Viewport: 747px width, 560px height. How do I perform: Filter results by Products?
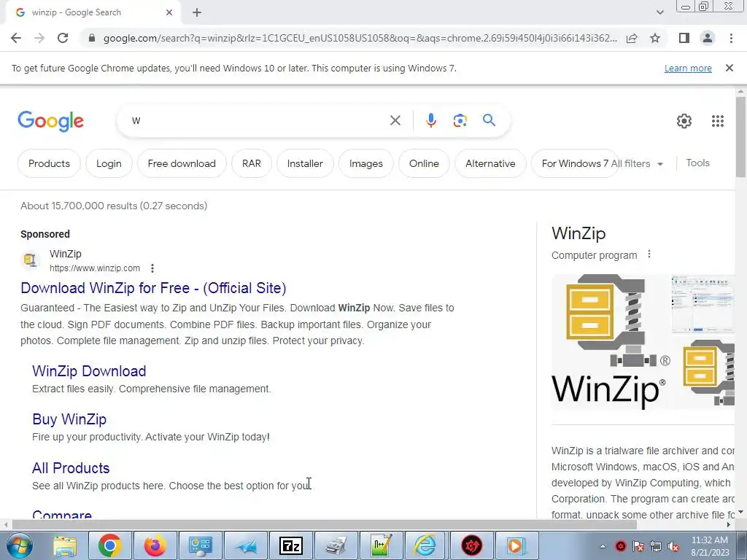click(x=49, y=163)
